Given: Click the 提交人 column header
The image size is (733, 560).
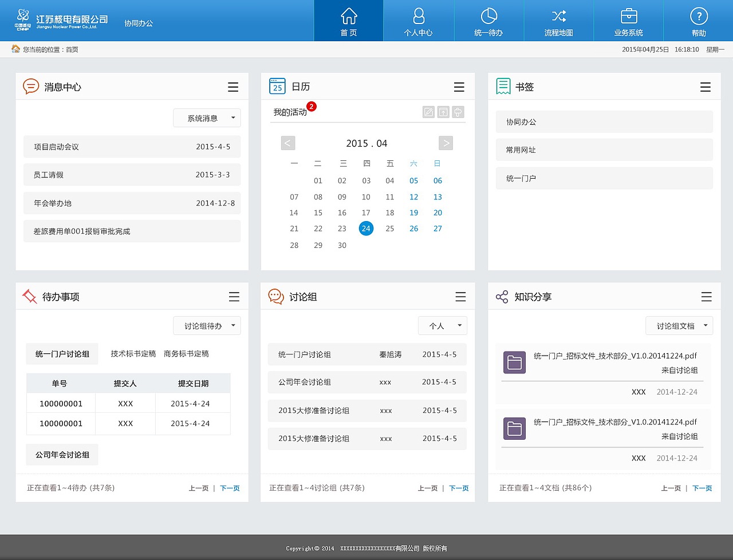Looking at the screenshot, I should pos(125,383).
